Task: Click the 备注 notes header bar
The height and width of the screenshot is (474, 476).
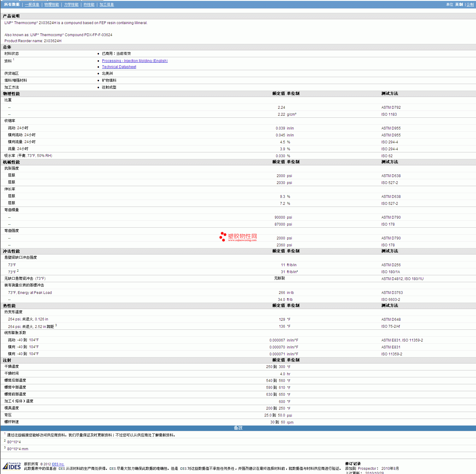Action: click(238, 428)
